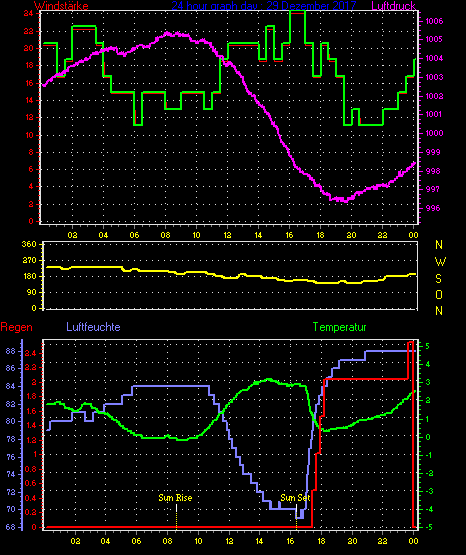Click pressure axis value 1003

434,77
